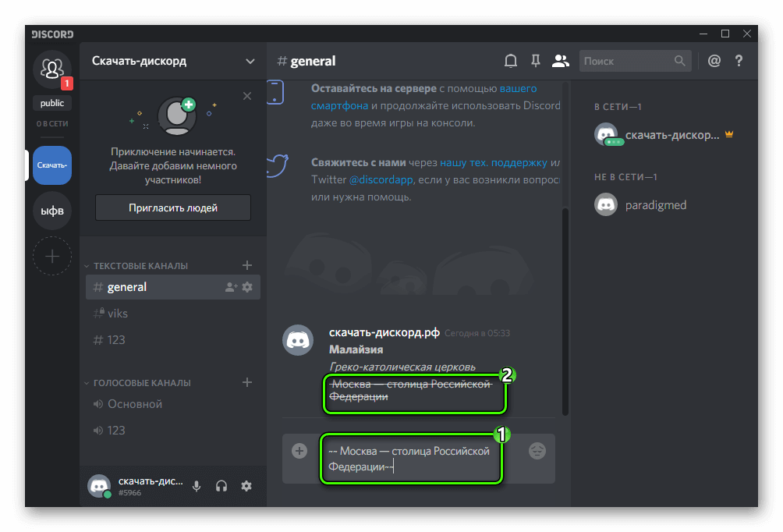The image size is (783, 532).
Task: Select the viks text channel
Action: coord(118,314)
